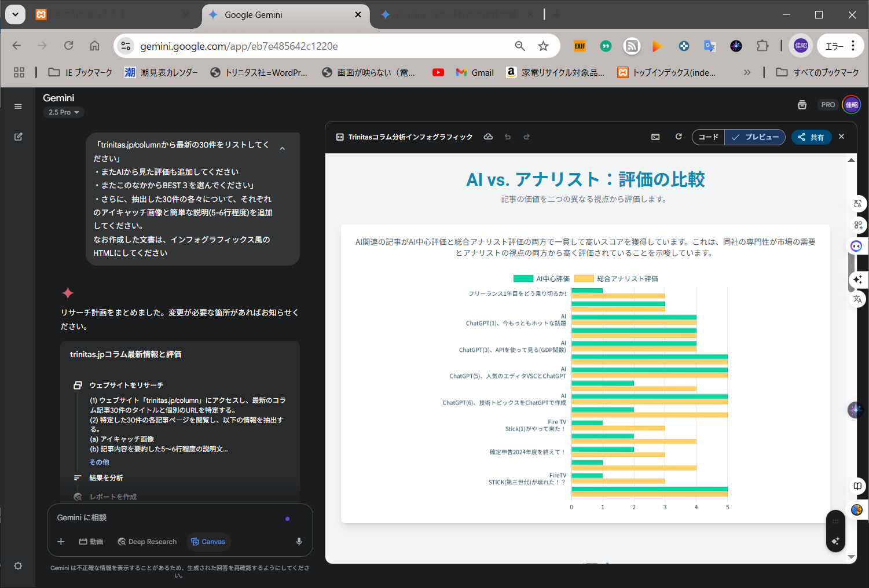
Task: Open the console icon in the canvas toolbar
Action: pos(655,137)
